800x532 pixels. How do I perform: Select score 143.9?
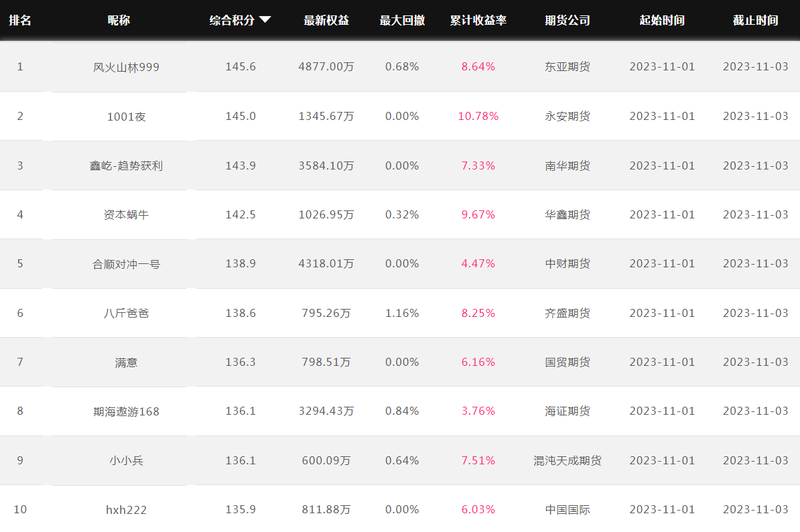pyautogui.click(x=241, y=165)
